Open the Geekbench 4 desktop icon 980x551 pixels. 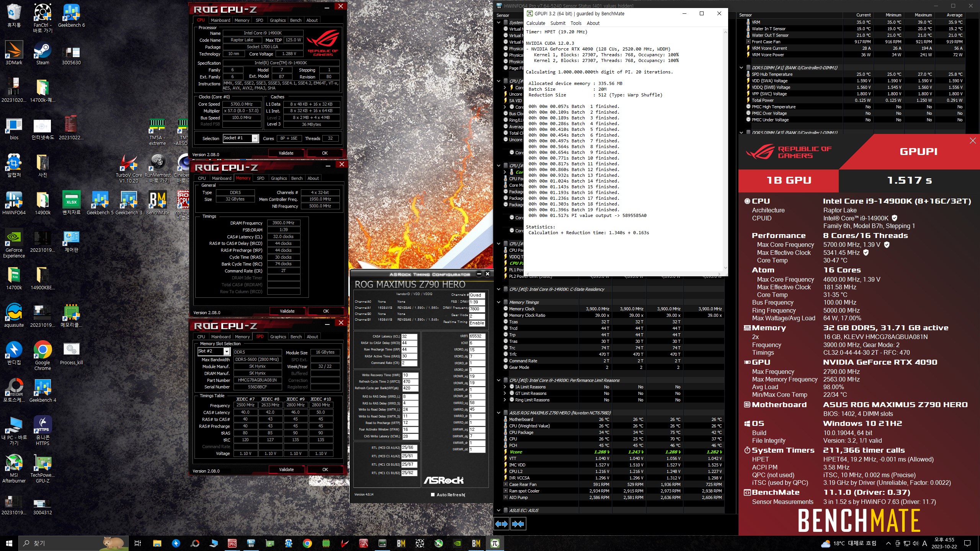pyautogui.click(x=42, y=391)
